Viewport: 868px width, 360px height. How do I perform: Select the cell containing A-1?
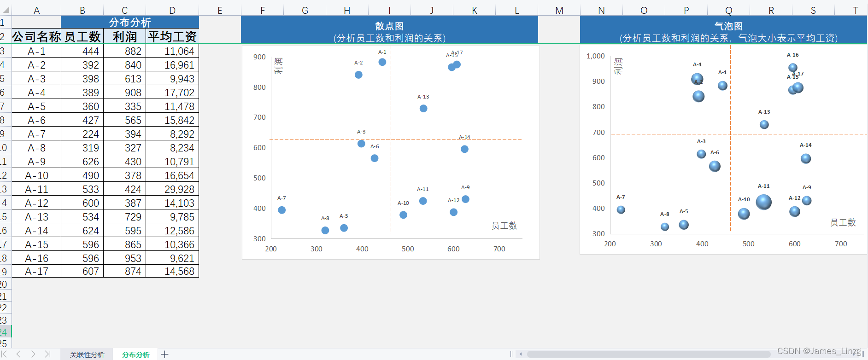click(x=36, y=51)
